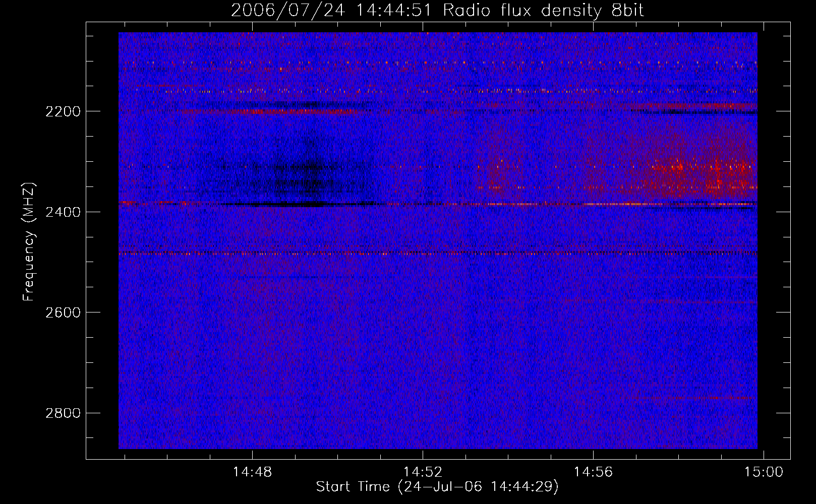Select the "14:56" time tick label
816x504 pixels.
(593, 472)
